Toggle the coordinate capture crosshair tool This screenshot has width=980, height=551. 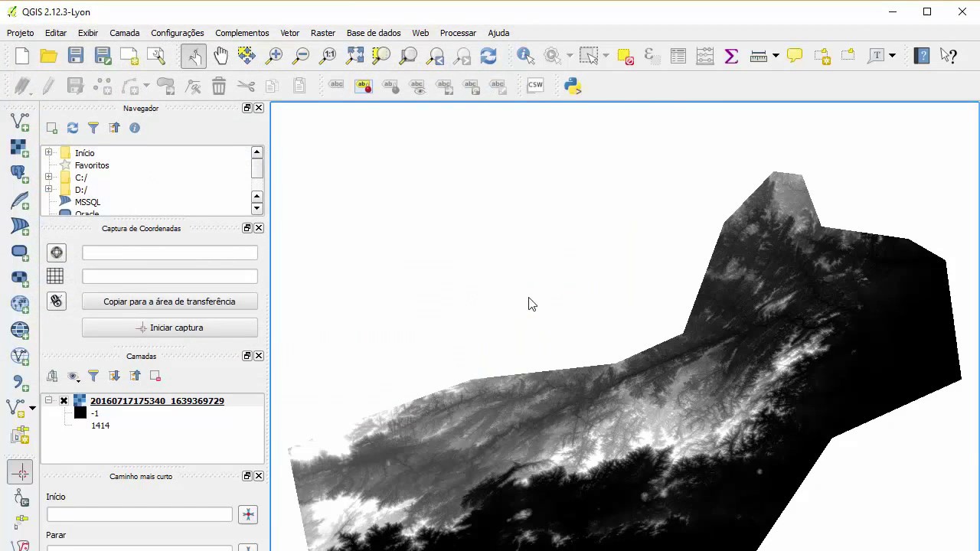pyautogui.click(x=20, y=472)
